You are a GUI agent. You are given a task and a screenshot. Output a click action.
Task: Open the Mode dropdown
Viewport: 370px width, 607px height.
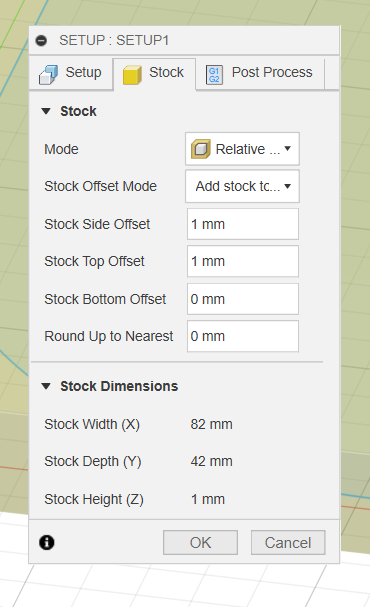[x=242, y=149]
